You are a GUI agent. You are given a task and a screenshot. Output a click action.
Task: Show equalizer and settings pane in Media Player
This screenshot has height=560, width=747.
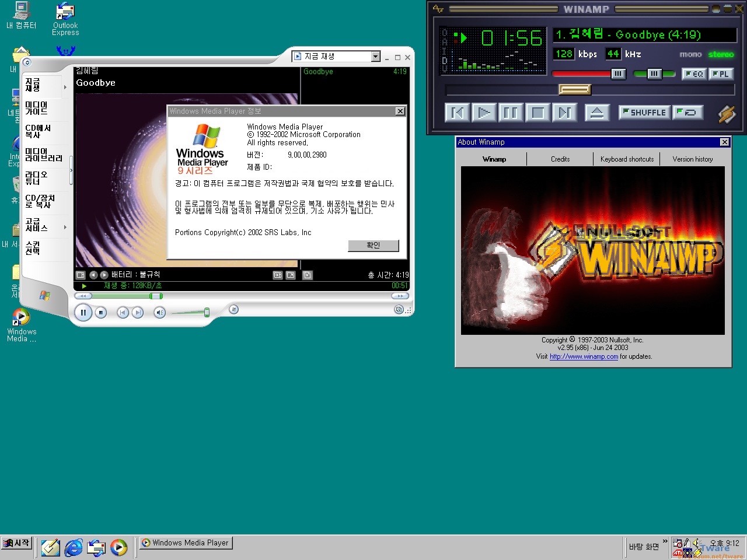pyautogui.click(x=278, y=275)
